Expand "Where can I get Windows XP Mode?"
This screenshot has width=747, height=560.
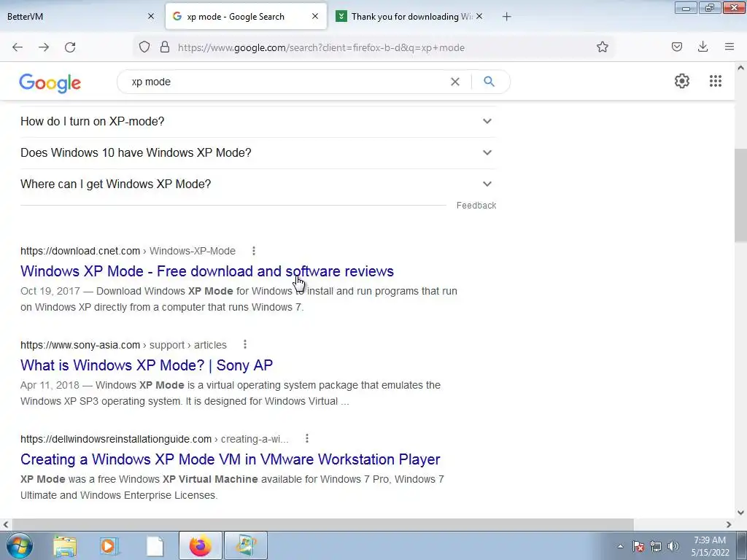point(258,184)
